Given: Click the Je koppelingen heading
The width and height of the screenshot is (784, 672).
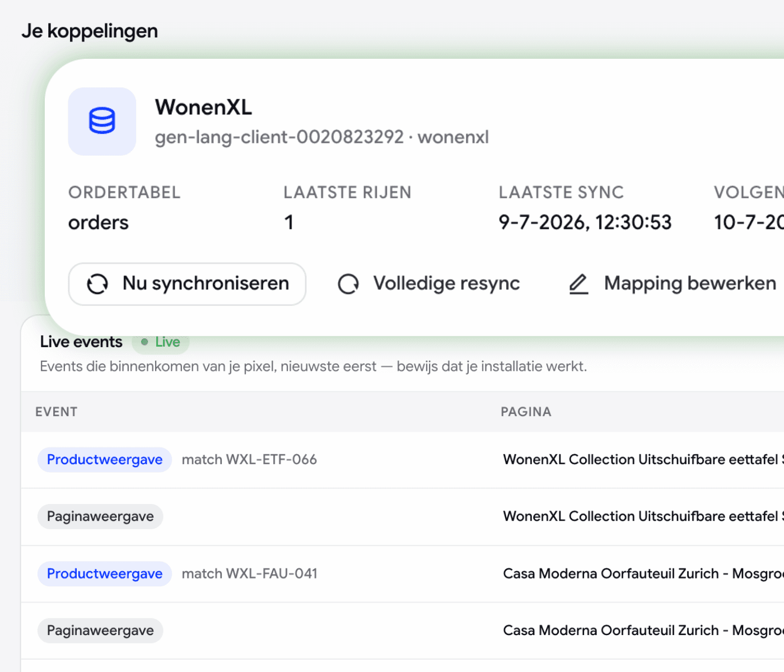Looking at the screenshot, I should coord(90,31).
